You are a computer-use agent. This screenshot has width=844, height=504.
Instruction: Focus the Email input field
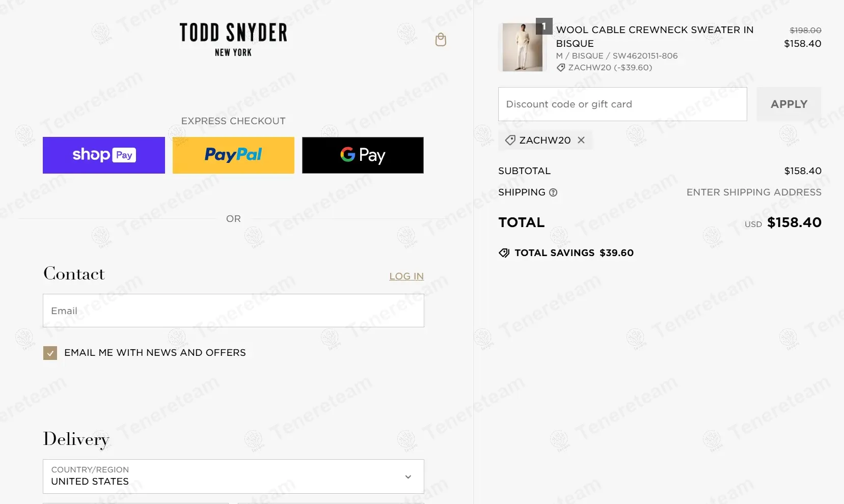pyautogui.click(x=233, y=311)
